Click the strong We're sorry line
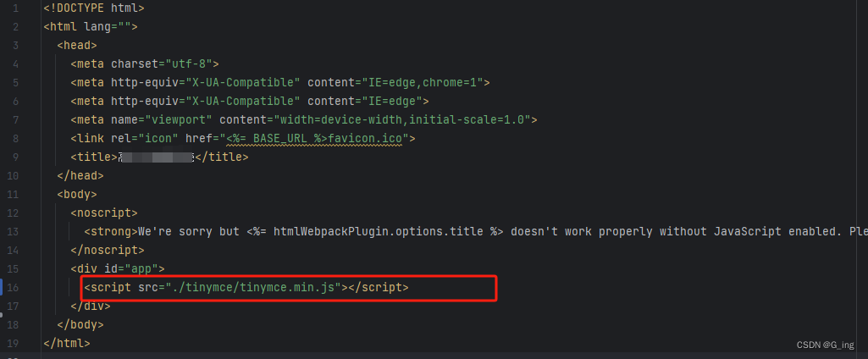The width and height of the screenshot is (868, 359). click(476, 231)
